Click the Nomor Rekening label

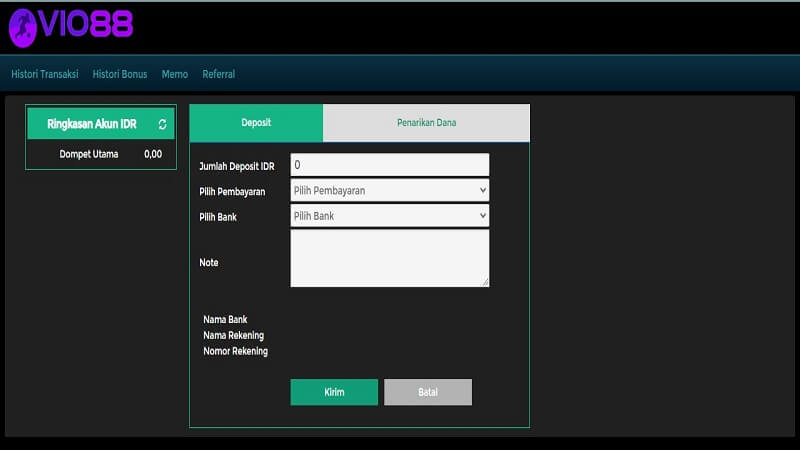[235, 351]
